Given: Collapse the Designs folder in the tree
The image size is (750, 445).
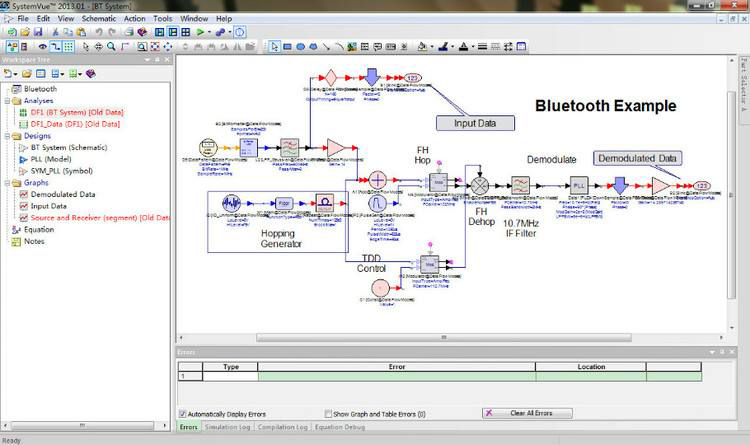Looking at the screenshot, I should coord(7,136).
